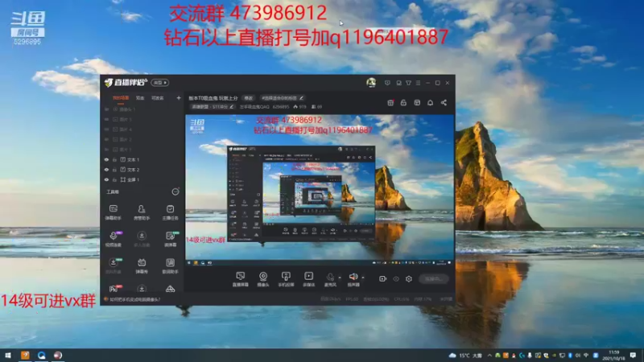Show the 图片 3 layer
This screenshot has width=644, height=362.
106,119
